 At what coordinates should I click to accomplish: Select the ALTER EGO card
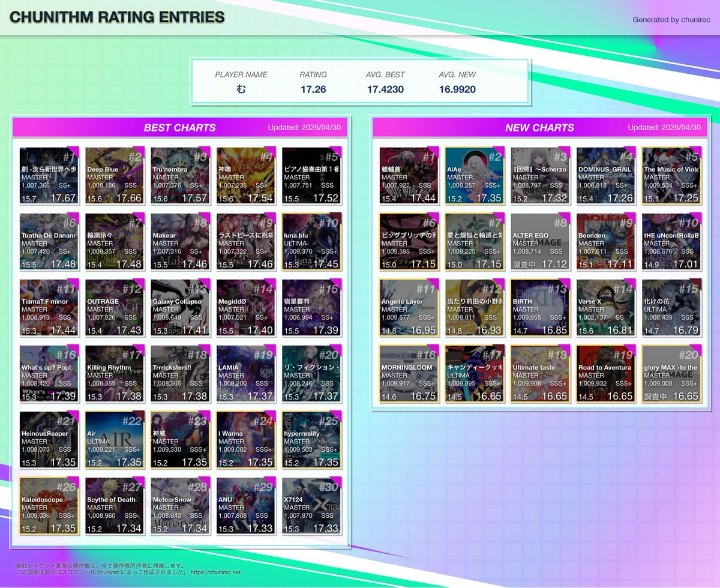[540, 241]
